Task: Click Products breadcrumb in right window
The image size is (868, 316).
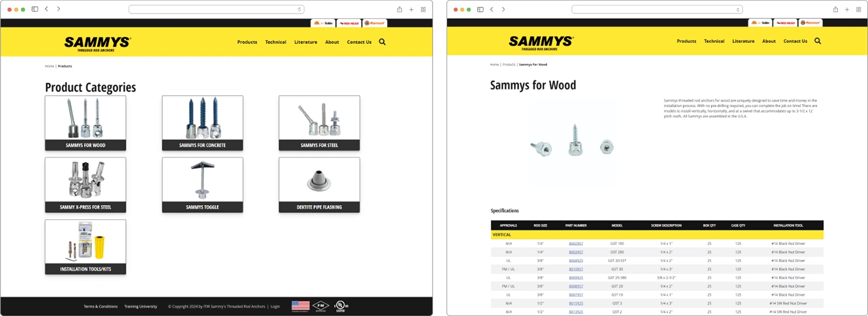Action: pos(509,64)
